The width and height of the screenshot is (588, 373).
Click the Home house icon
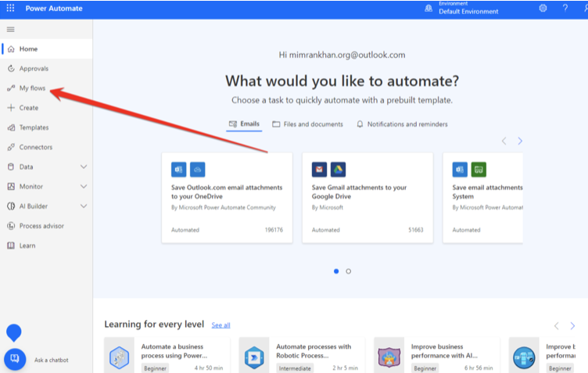coord(11,49)
